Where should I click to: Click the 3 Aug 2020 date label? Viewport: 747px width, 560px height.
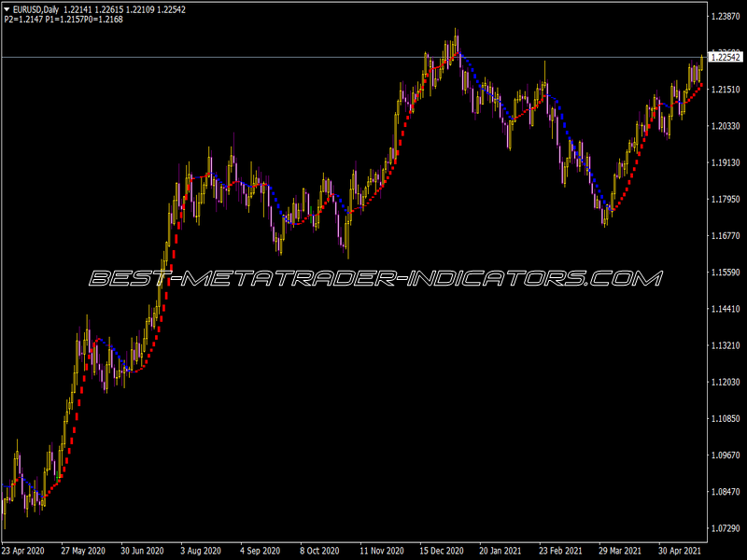tap(201, 551)
